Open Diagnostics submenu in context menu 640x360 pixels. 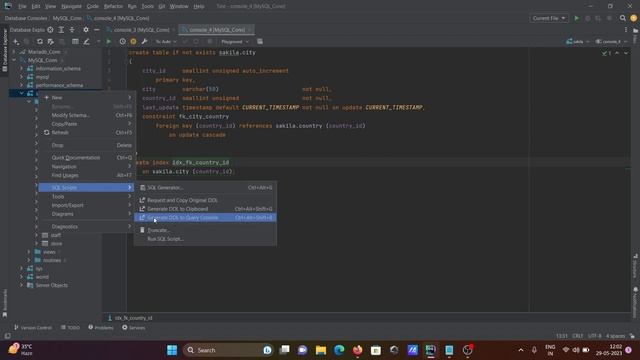[87, 227]
